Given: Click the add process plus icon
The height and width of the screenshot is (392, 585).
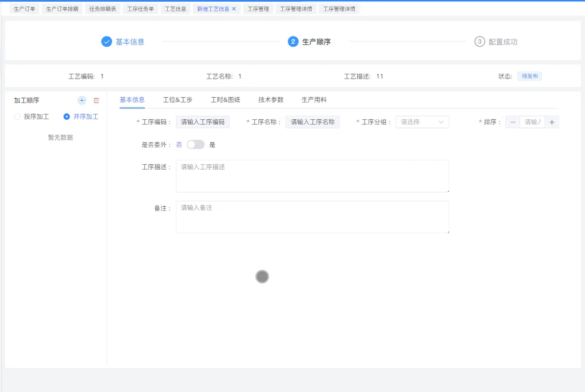Looking at the screenshot, I should click(82, 101).
